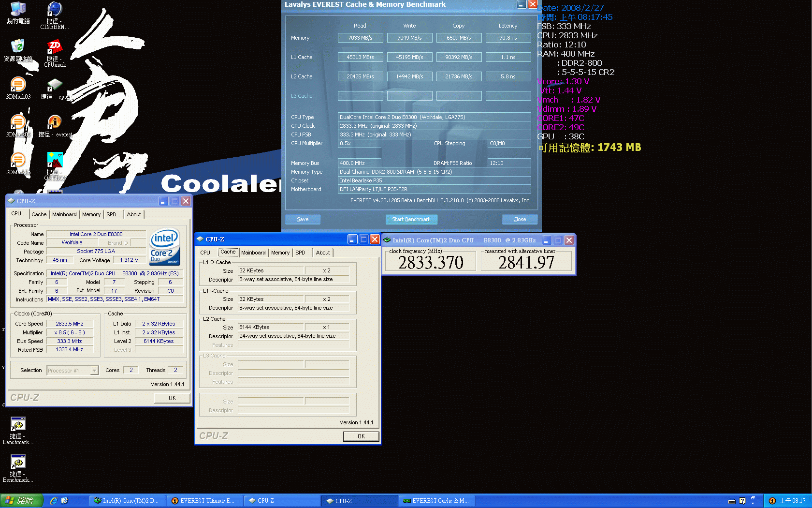The width and height of the screenshot is (812, 508).
Task: Select SPD tab in left CPU-Z window
Action: tap(112, 214)
